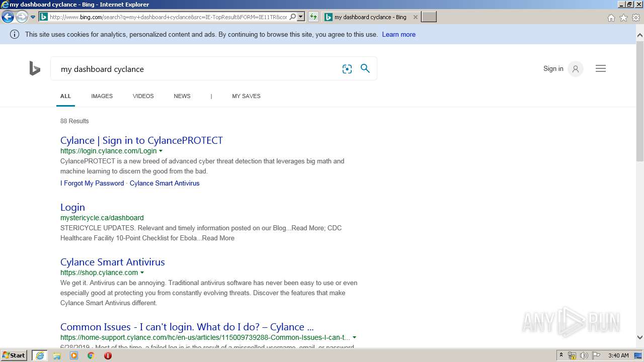Click the volume speaker tray icon
The width and height of the screenshot is (644, 362).
tap(584, 355)
